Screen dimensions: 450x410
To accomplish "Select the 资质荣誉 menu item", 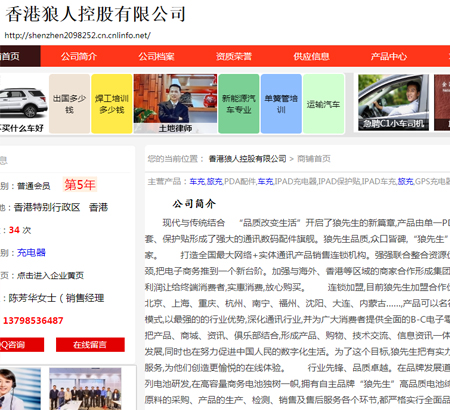I will 234,56.
